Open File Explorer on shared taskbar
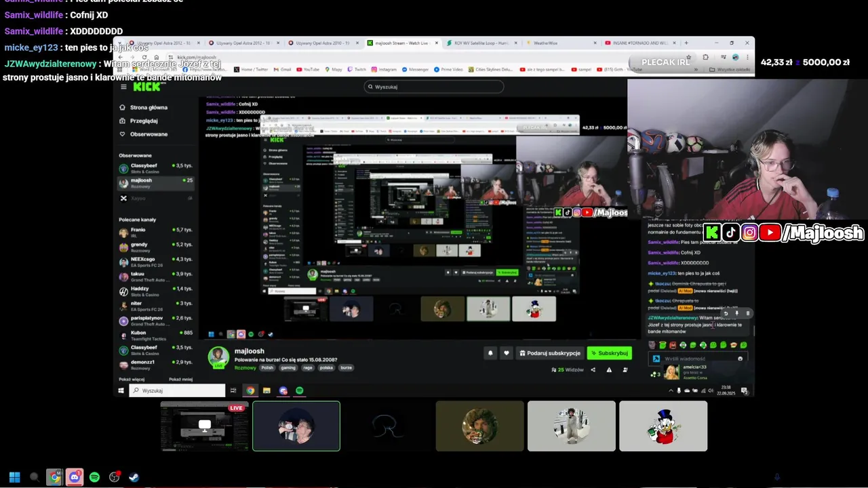This screenshot has width=868, height=488. point(267,390)
